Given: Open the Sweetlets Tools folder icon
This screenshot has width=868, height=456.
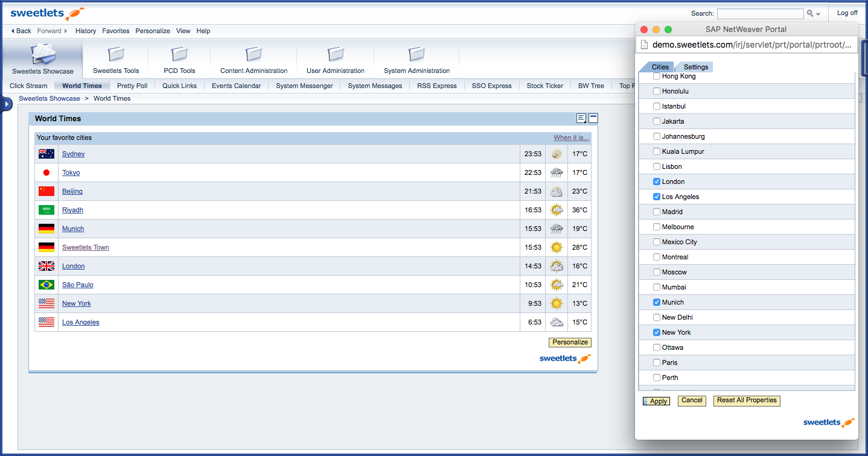Looking at the screenshot, I should (116, 54).
